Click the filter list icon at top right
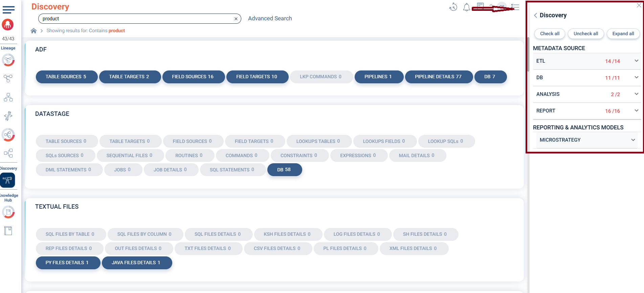644x293 pixels. [515, 7]
